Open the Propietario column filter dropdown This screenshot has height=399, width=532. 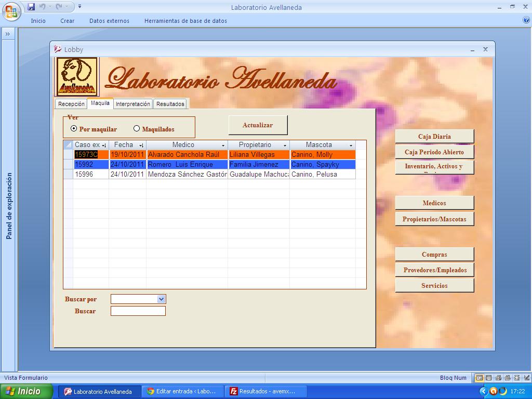[x=285, y=145]
